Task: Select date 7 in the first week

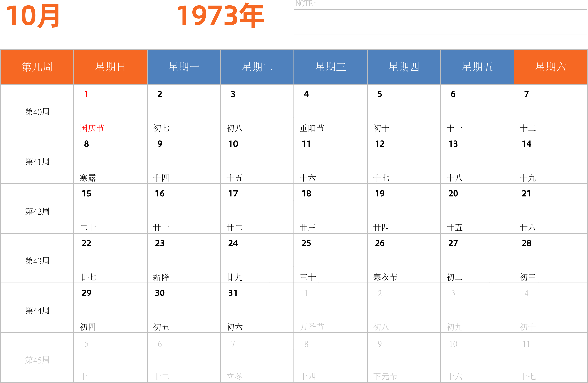Action: tap(526, 94)
